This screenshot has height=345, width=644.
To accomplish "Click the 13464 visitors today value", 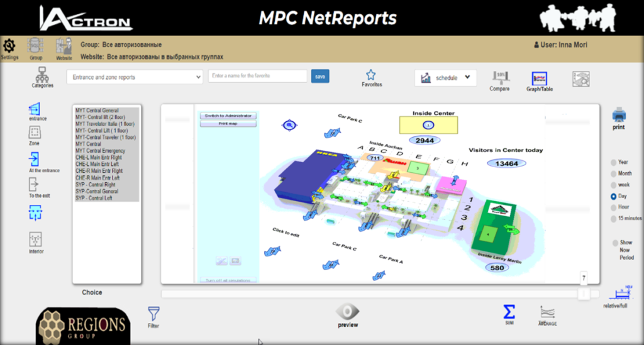I will (506, 163).
